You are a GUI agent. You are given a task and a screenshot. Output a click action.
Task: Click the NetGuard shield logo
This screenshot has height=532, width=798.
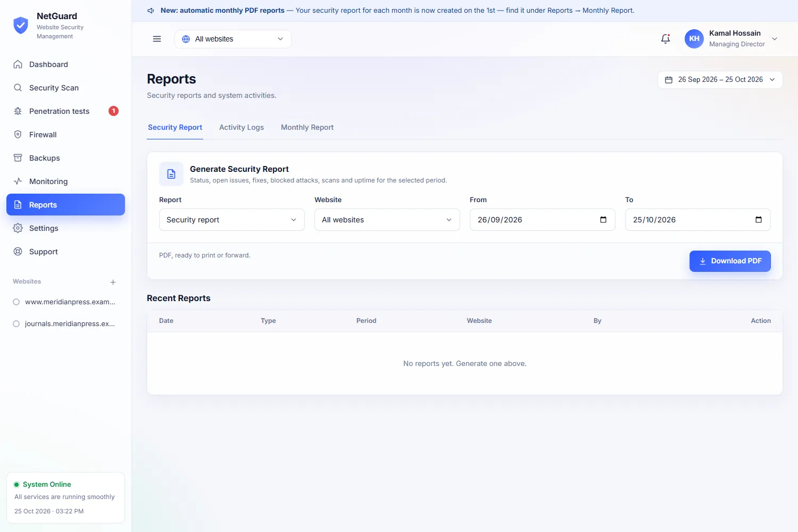[21, 25]
